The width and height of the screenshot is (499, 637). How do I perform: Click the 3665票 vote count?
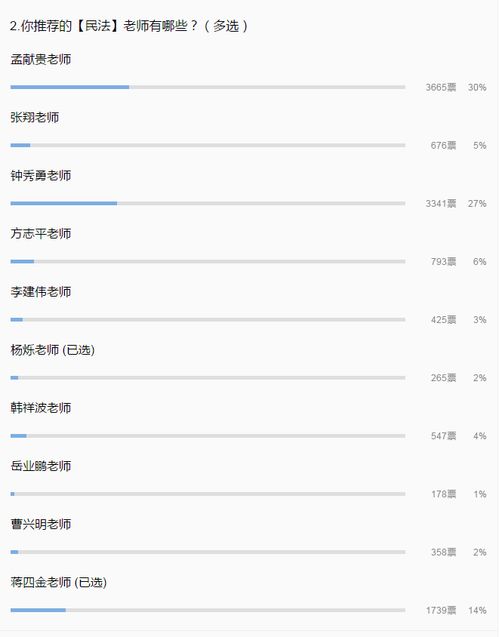(x=441, y=87)
